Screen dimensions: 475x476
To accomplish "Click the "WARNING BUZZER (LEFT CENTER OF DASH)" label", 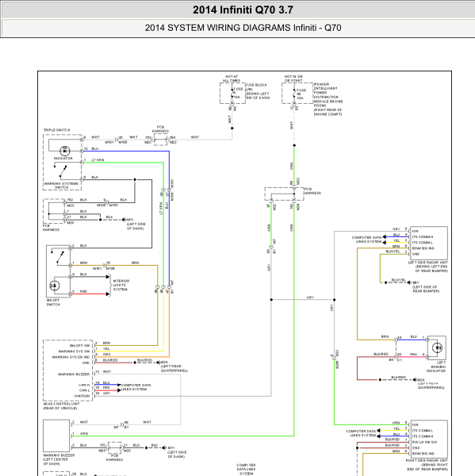I will coord(59,459).
